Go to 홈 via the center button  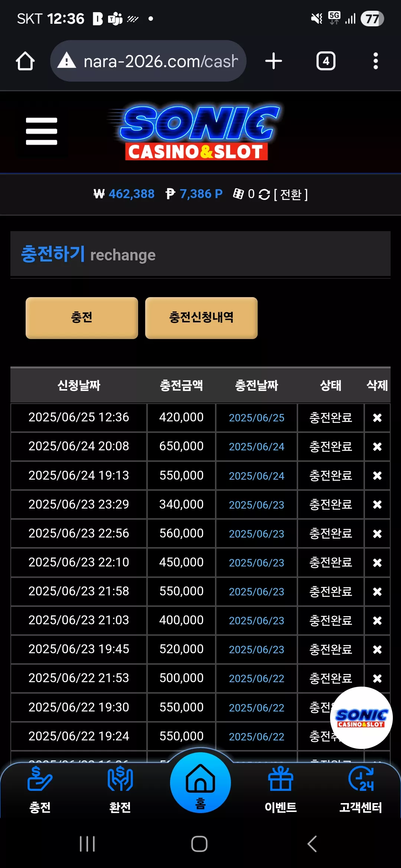pos(200,783)
